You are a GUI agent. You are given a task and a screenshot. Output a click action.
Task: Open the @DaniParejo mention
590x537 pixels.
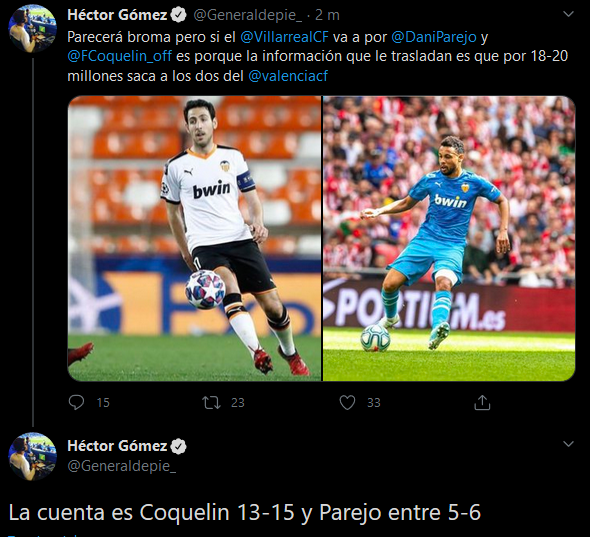(434, 37)
